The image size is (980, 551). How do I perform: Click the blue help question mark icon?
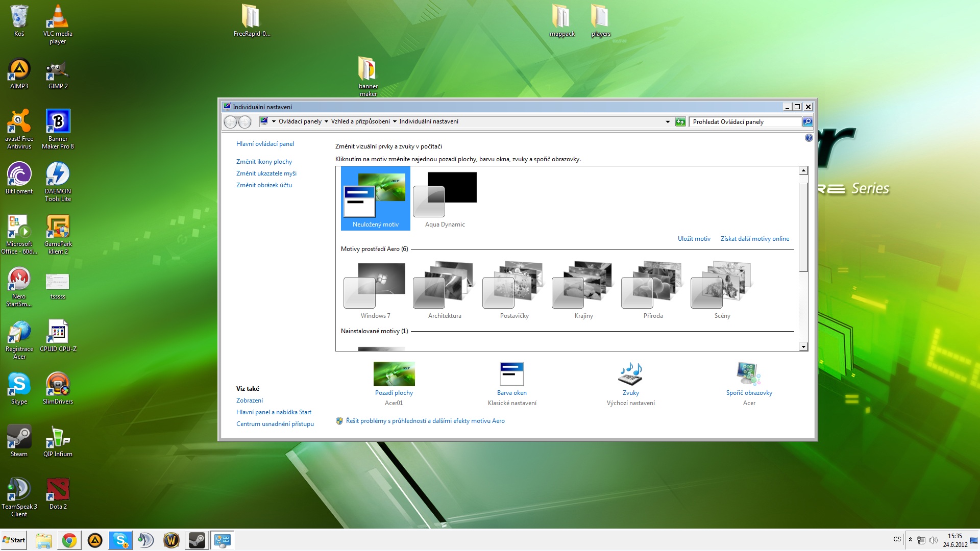point(808,138)
